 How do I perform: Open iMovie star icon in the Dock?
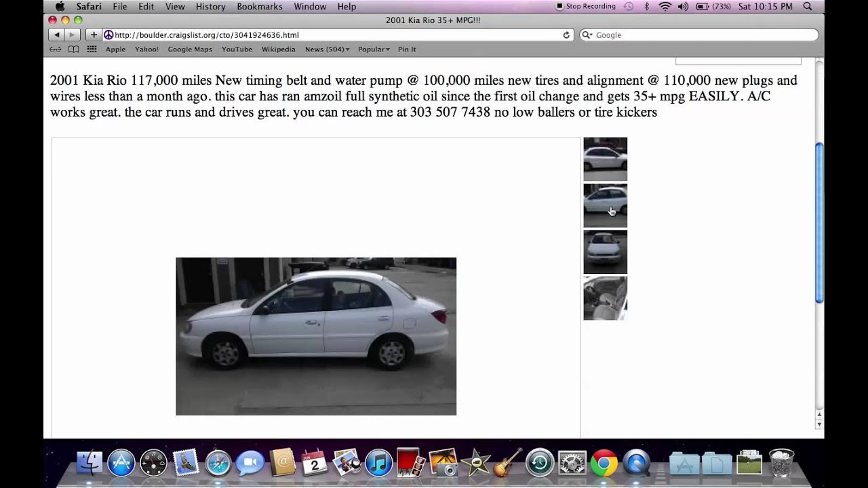[x=475, y=464]
